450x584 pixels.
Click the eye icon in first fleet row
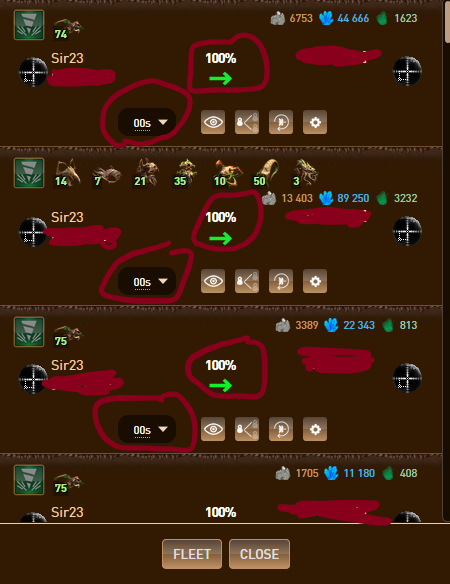pyautogui.click(x=213, y=122)
